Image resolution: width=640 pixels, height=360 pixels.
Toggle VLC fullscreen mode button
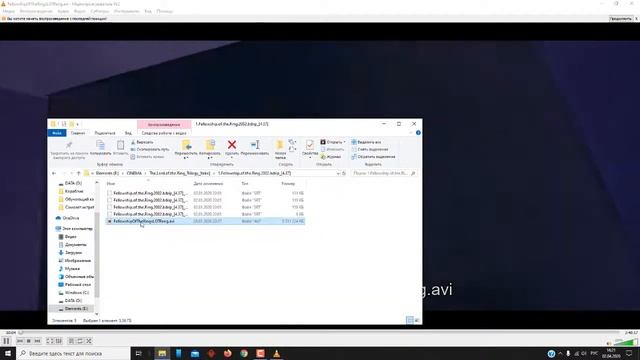[50, 341]
